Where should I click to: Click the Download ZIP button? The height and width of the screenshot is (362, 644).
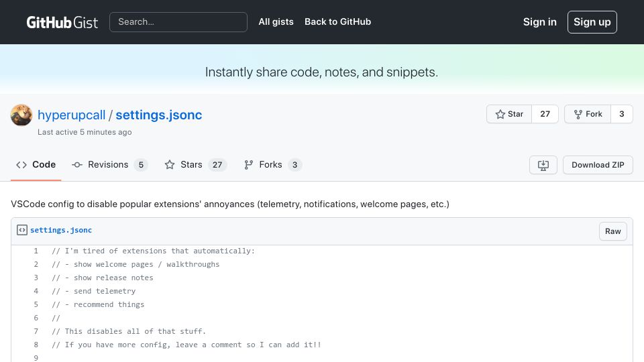598,165
